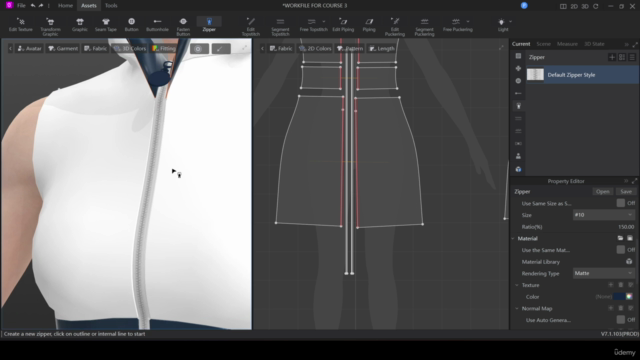640x360 pixels.
Task: Choose the Graphic tool
Action: pyautogui.click(x=80, y=25)
